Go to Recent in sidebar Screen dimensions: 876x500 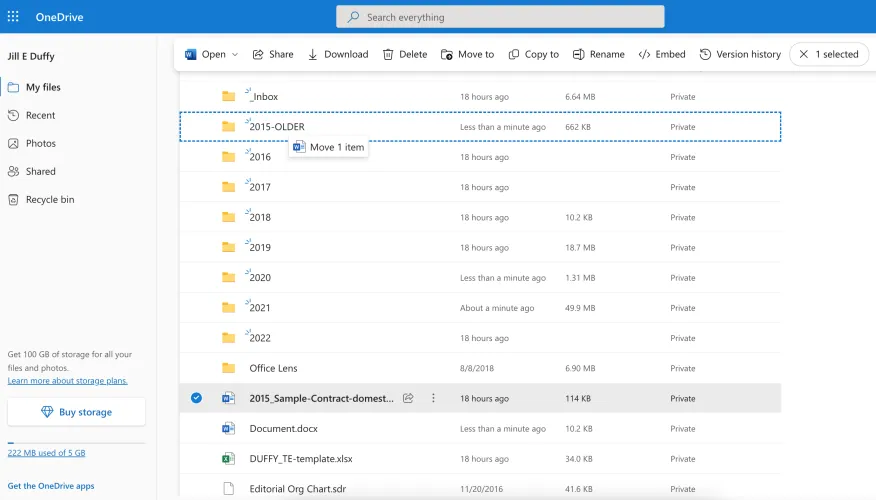pyautogui.click(x=40, y=116)
